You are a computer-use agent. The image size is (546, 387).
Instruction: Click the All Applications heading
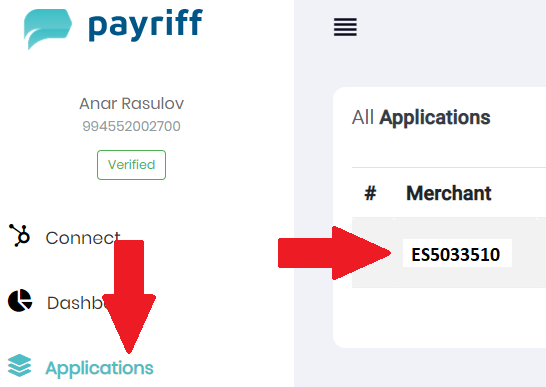coord(421,117)
